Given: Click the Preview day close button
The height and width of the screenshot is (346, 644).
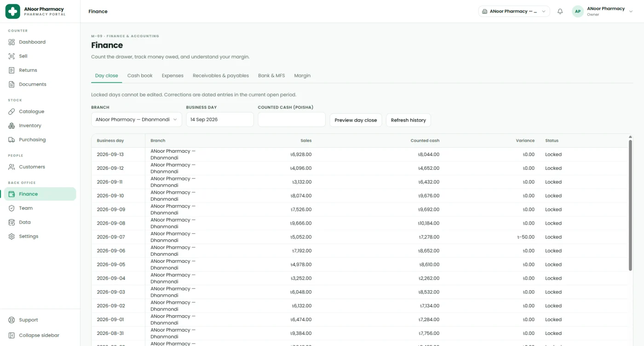Looking at the screenshot, I should [x=356, y=120].
